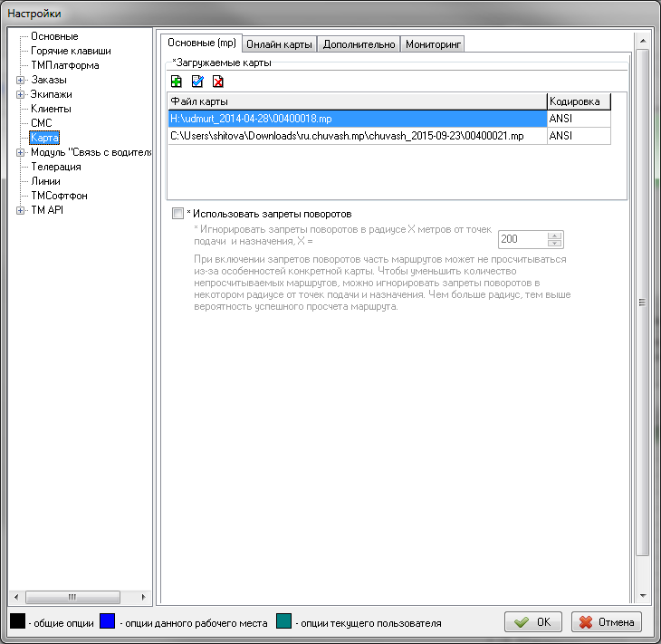This screenshot has width=661, height=644.
Task: Click the delete map file icon
Action: [x=217, y=82]
